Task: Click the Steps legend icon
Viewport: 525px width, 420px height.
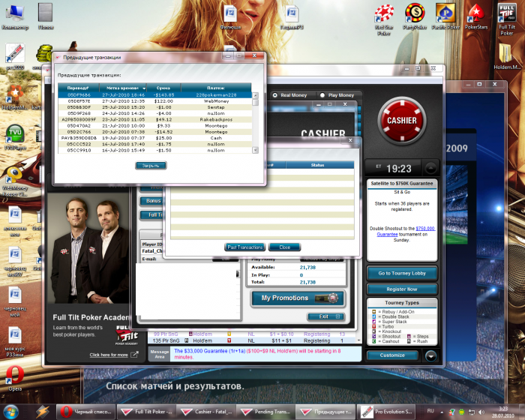Action: (409, 336)
